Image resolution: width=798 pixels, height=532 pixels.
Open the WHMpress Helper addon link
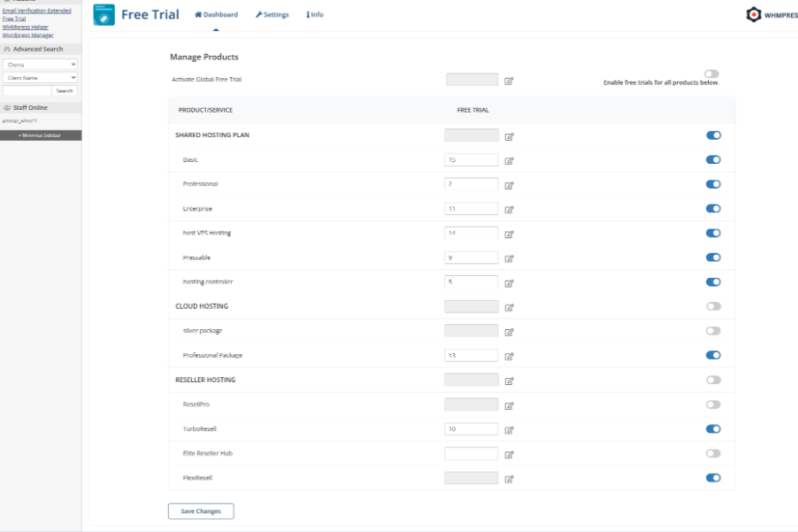tap(25, 27)
